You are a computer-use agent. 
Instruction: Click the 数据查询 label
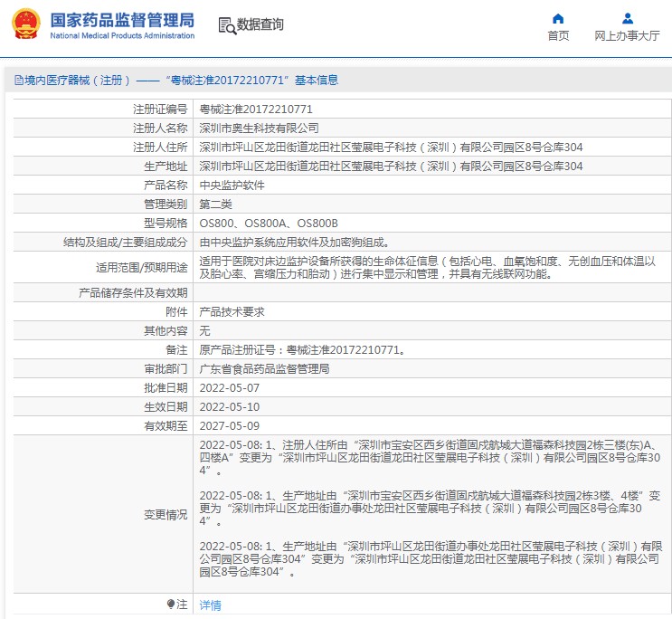click(x=260, y=24)
